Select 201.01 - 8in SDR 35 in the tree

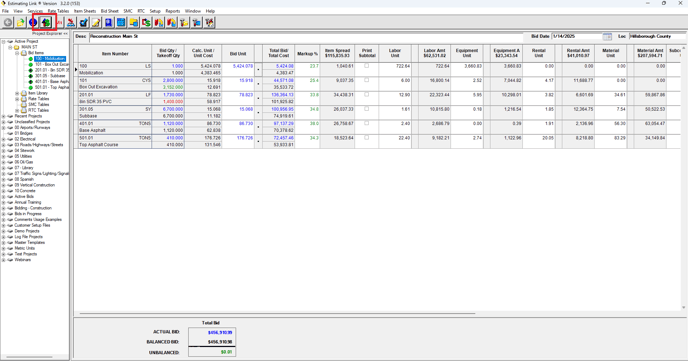pyautogui.click(x=52, y=70)
